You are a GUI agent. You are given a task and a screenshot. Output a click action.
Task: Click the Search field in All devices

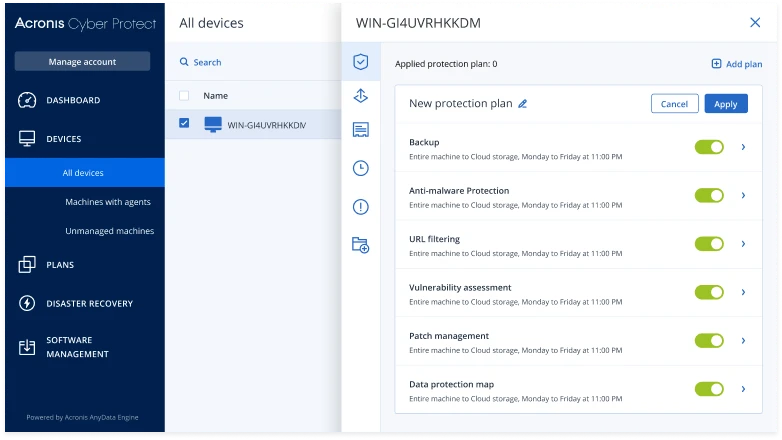point(253,62)
